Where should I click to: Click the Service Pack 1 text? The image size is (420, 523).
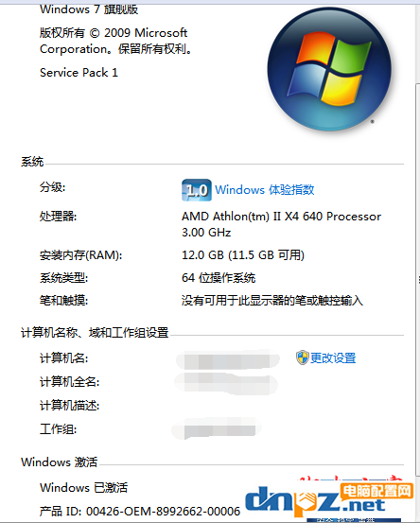point(79,73)
